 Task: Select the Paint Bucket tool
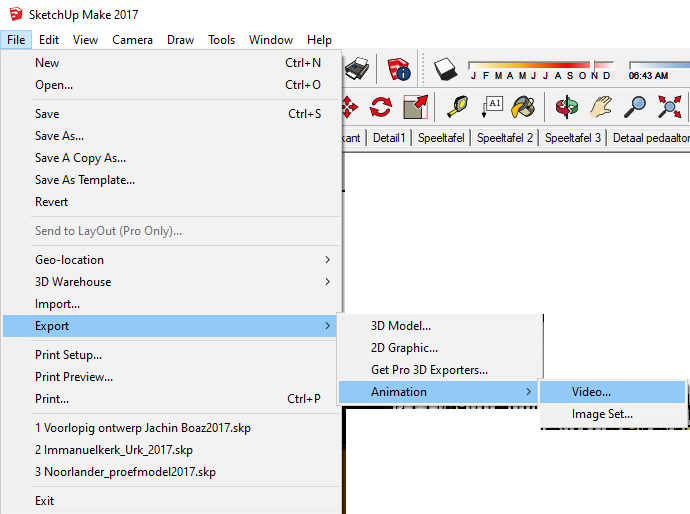[x=524, y=107]
